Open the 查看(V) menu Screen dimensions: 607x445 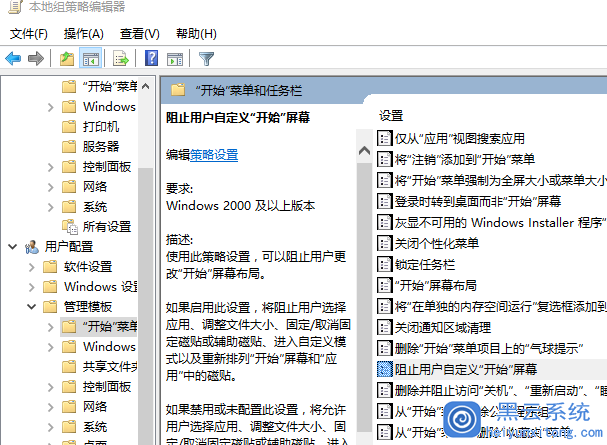140,34
